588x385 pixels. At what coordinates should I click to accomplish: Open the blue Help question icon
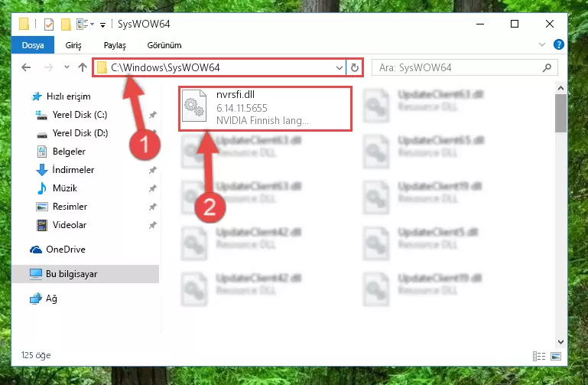coord(559,44)
